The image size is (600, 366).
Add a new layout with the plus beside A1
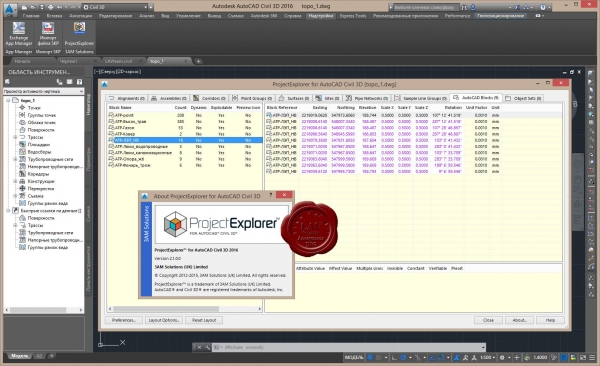[x=51, y=356]
